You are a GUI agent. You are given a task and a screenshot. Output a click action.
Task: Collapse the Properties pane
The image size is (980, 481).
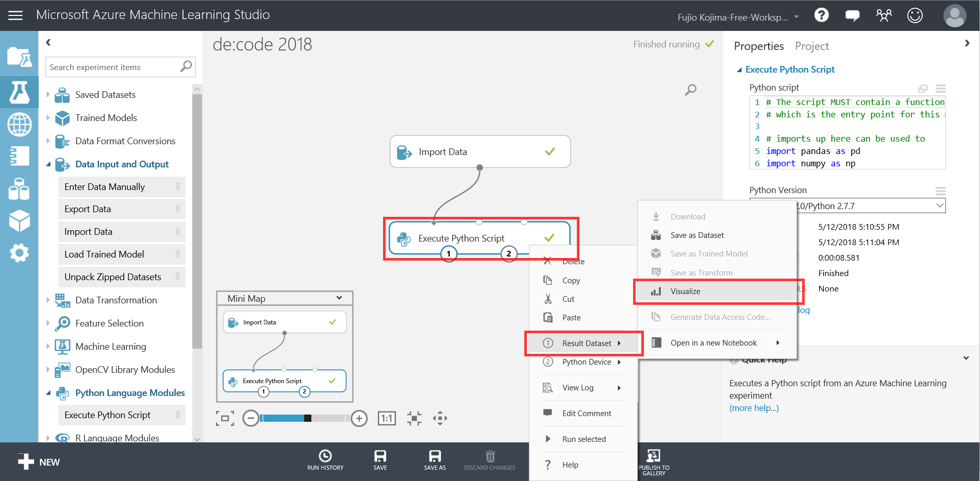click(967, 43)
